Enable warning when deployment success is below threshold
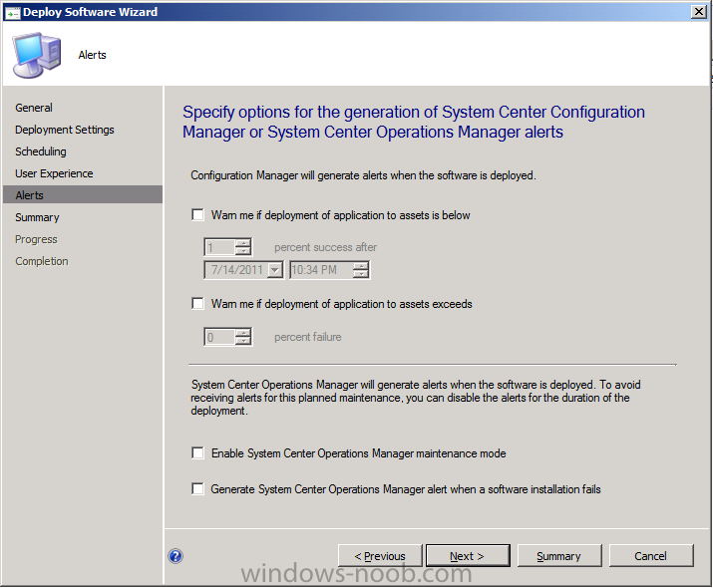Viewport: 713px width, 588px height. click(x=197, y=214)
